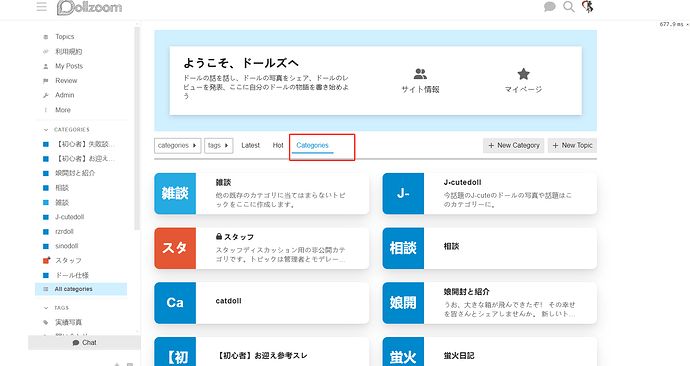This screenshot has width=690, height=366.
Task: Open the tags filter dropdown
Action: 219,146
